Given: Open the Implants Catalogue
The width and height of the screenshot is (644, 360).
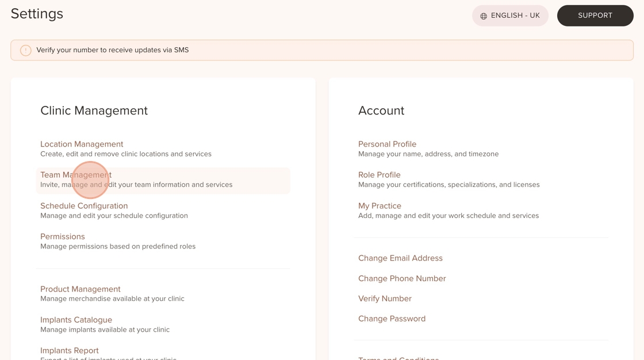Looking at the screenshot, I should pyautogui.click(x=76, y=320).
